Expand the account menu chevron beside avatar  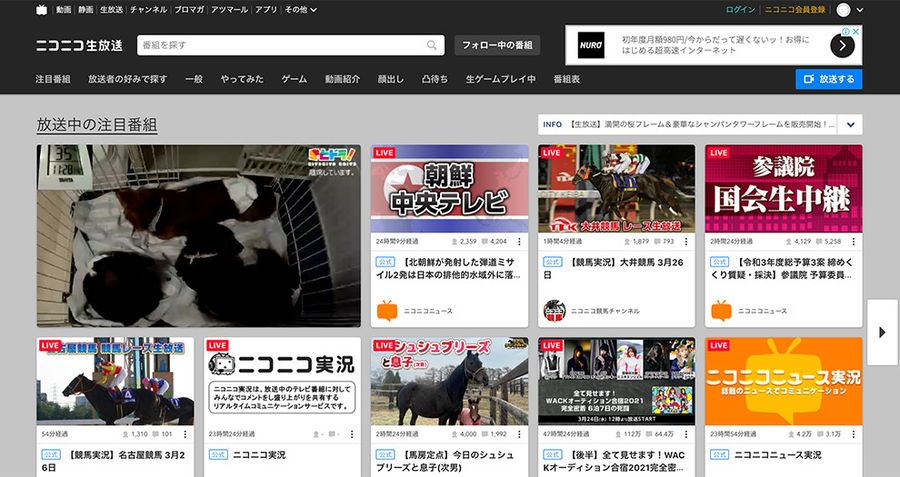[859, 10]
